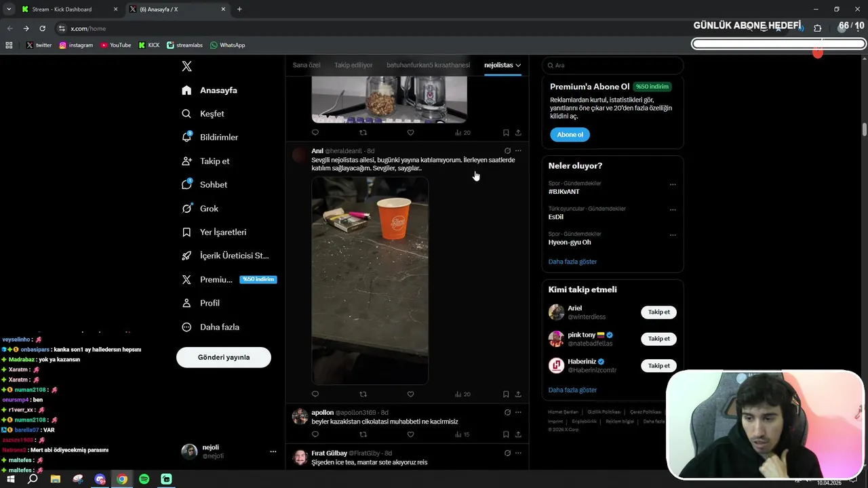The height and width of the screenshot is (488, 868).
Task: Open Keşfet explore page
Action: [203, 114]
